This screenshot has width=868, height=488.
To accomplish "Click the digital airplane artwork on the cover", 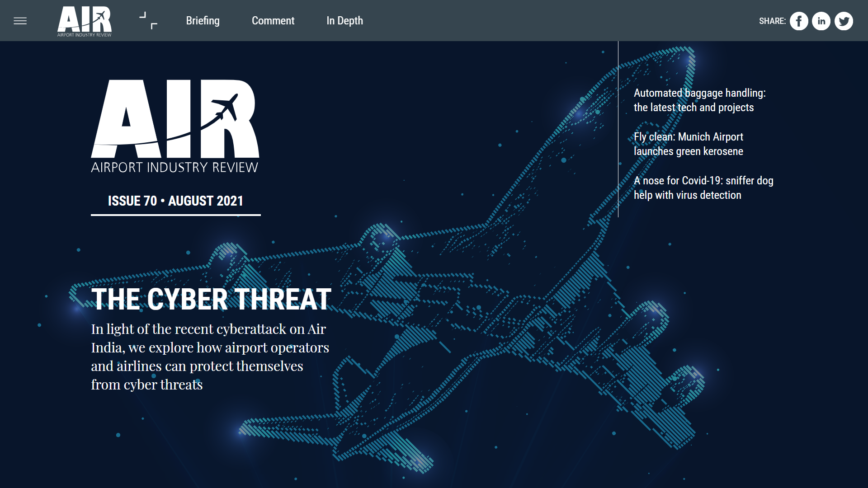I will [x=497, y=271].
